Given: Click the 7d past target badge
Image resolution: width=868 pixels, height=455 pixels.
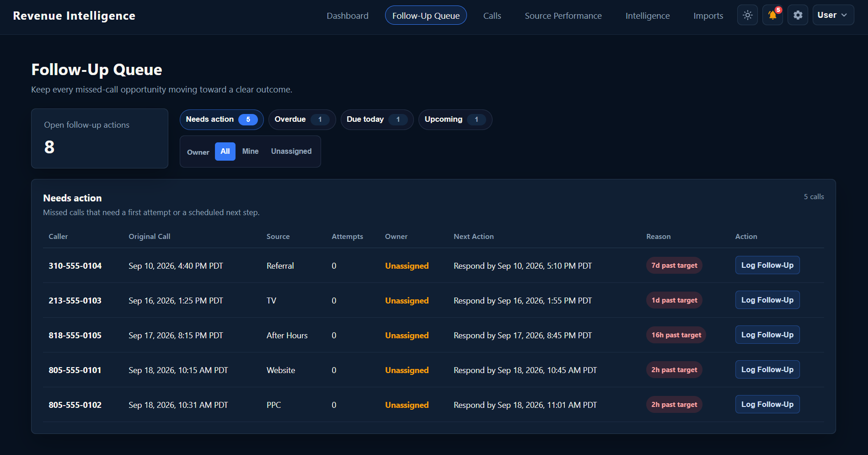Looking at the screenshot, I should (674, 265).
